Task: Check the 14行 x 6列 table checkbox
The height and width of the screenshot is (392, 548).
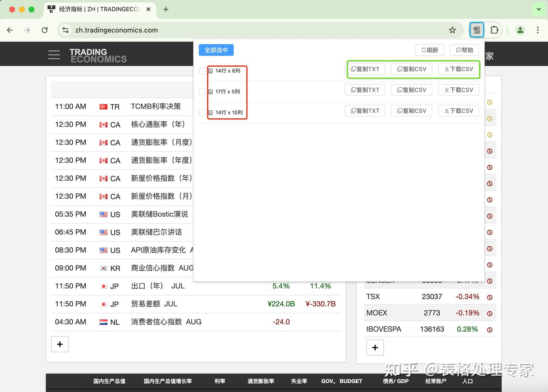Action: [202, 71]
